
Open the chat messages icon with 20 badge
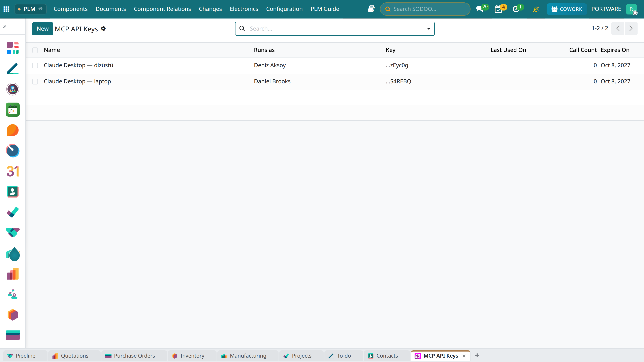pos(480,9)
